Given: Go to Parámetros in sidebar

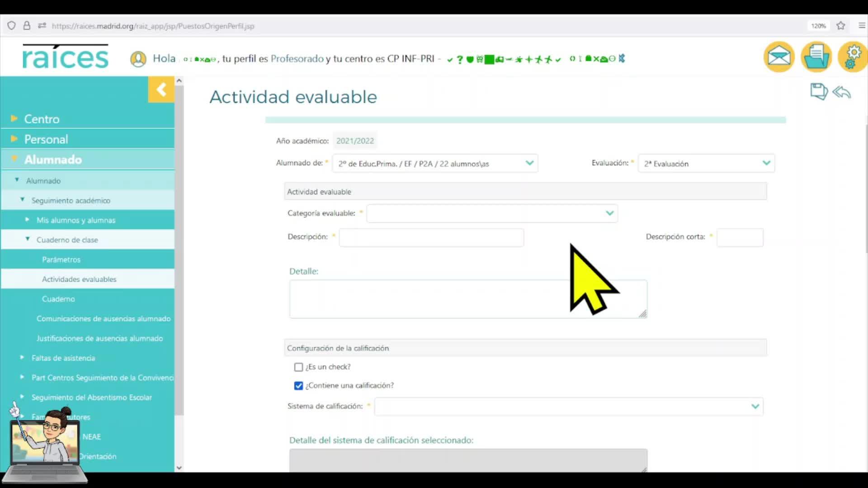Looking at the screenshot, I should [61, 259].
